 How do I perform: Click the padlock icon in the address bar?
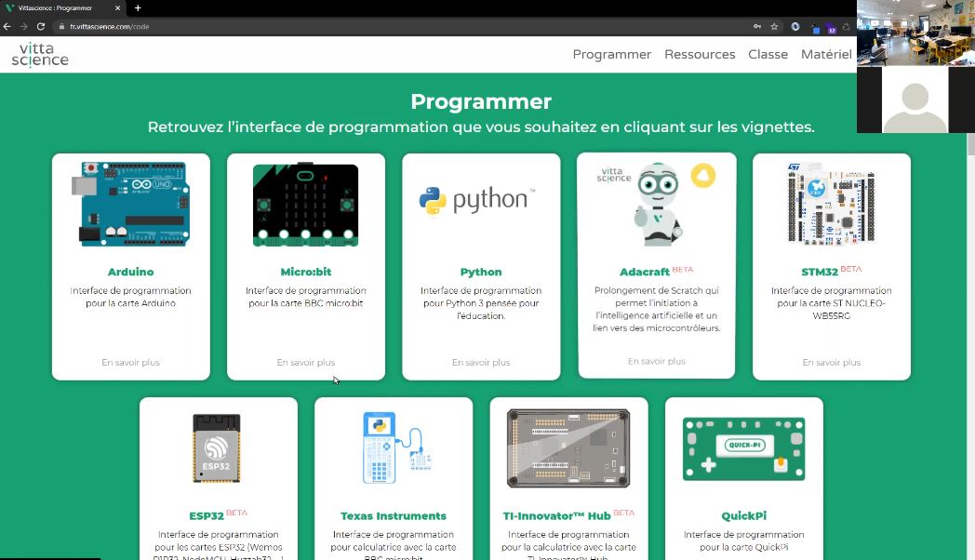[61, 27]
